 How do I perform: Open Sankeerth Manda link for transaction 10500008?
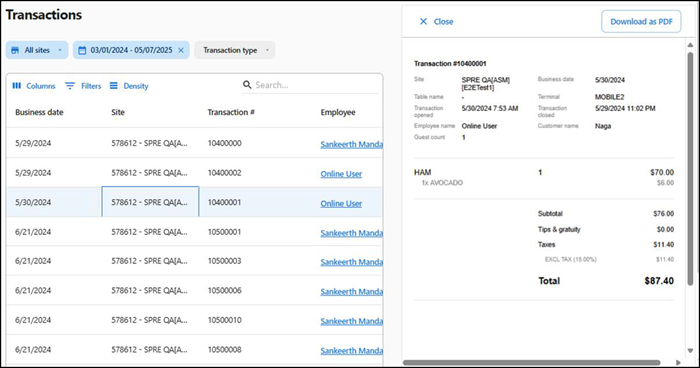tap(351, 351)
